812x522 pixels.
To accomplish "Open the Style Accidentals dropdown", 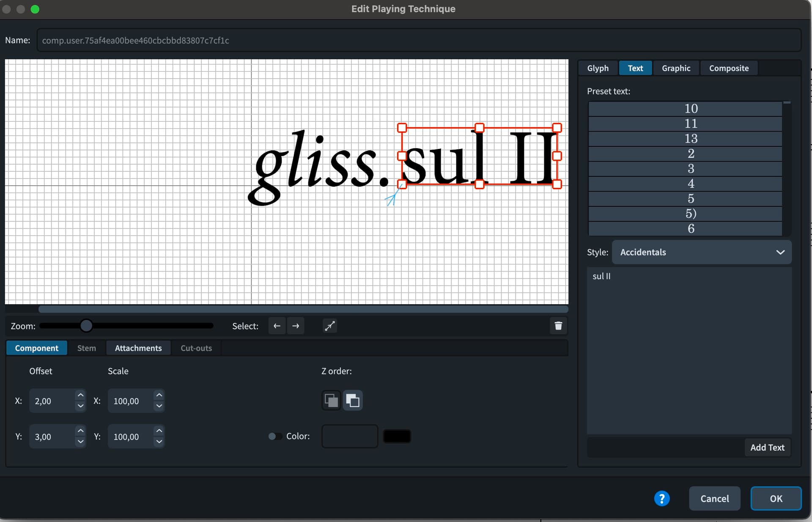I will click(x=701, y=252).
